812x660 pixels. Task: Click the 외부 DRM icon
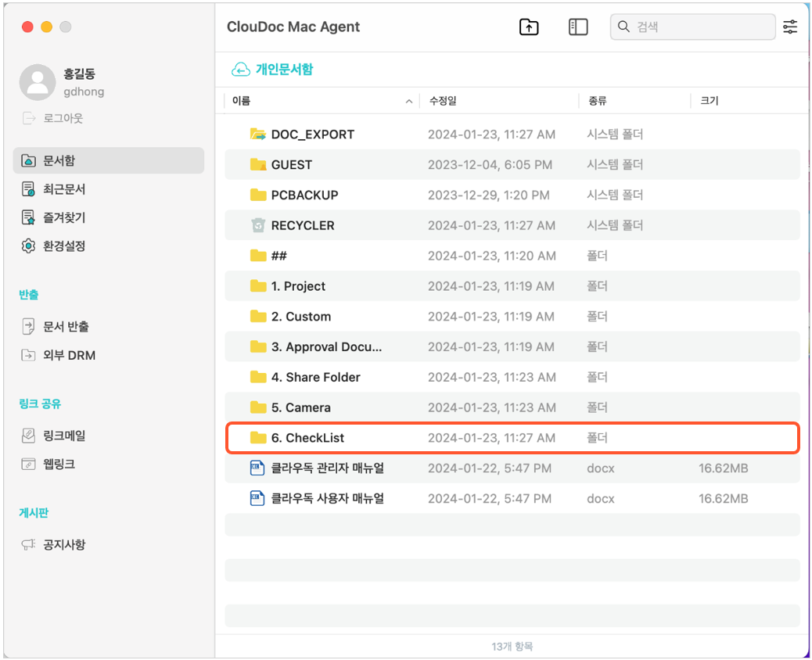[28, 355]
